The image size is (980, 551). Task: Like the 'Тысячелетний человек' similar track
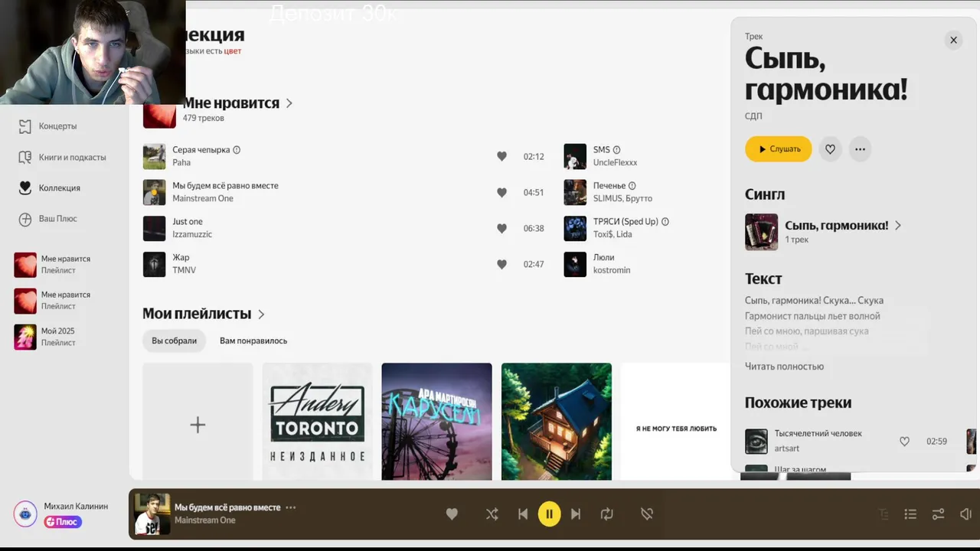904,442
